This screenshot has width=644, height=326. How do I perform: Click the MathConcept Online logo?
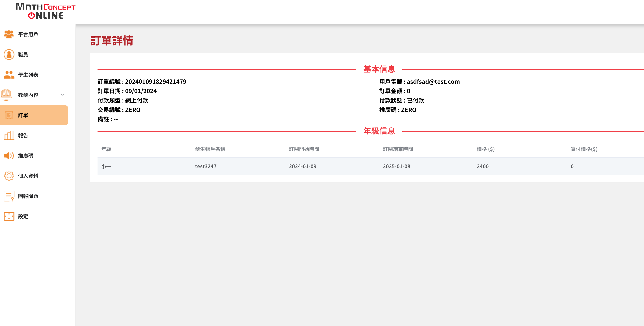coord(46,11)
